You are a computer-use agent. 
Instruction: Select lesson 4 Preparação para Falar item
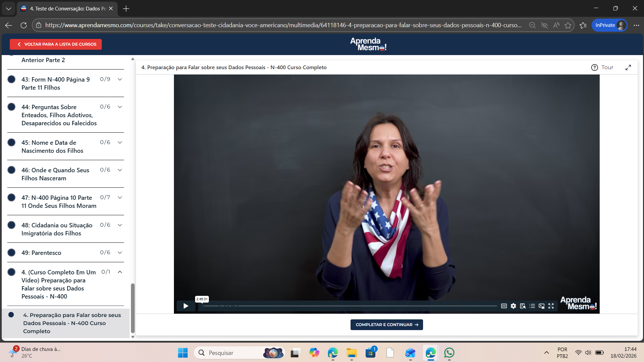pyautogui.click(x=72, y=323)
